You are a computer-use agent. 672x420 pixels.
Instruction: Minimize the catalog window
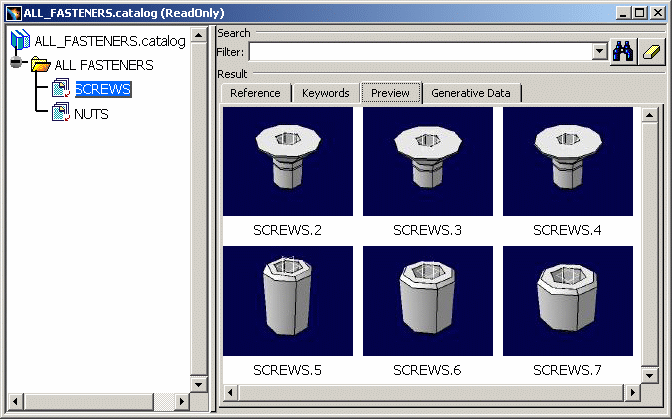tap(624, 13)
